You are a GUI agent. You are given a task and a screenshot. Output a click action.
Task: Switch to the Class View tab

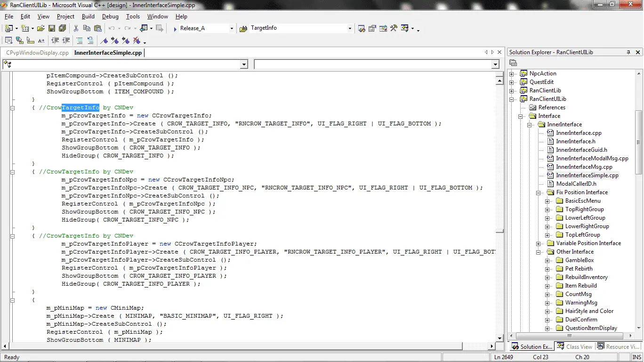(575, 346)
